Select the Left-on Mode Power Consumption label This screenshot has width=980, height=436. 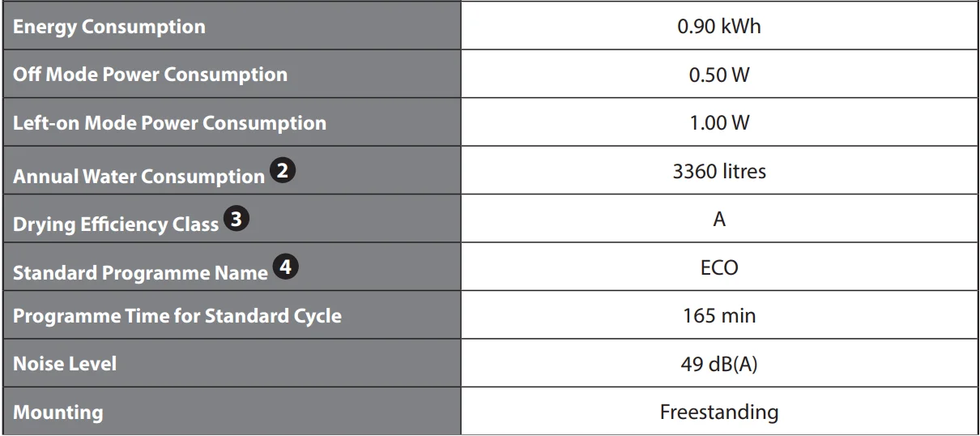pyautogui.click(x=170, y=123)
